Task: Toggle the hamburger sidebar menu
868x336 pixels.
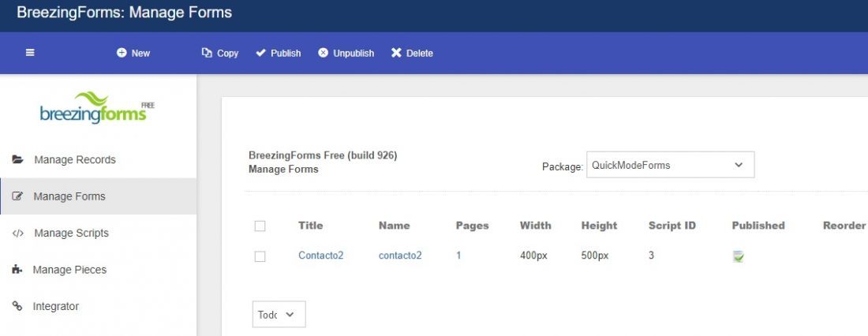Action: pos(30,53)
